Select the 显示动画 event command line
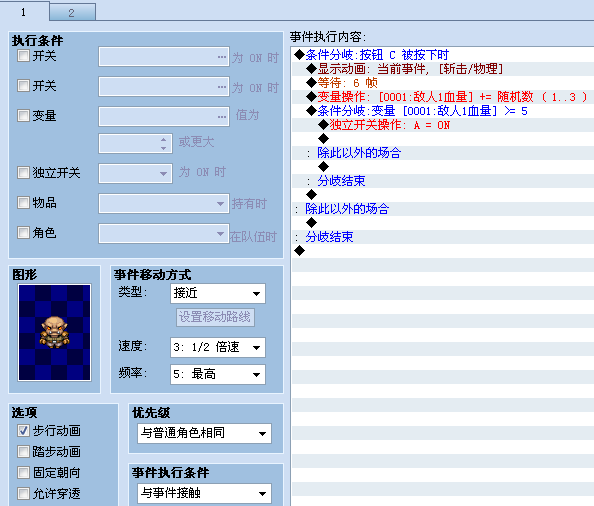The height and width of the screenshot is (506, 594). (443, 69)
